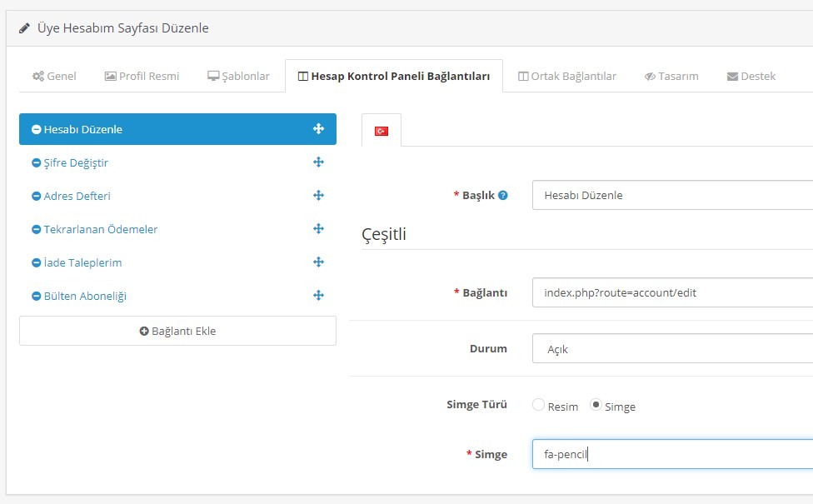This screenshot has height=504, width=813.
Task: Click the Bağlantı URL input field
Action: [672, 292]
